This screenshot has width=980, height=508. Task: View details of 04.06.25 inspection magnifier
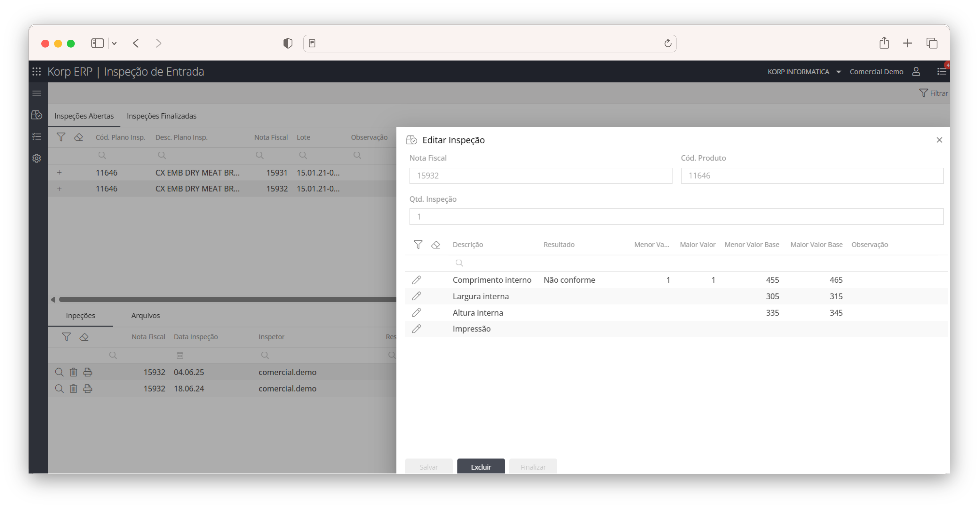click(59, 372)
